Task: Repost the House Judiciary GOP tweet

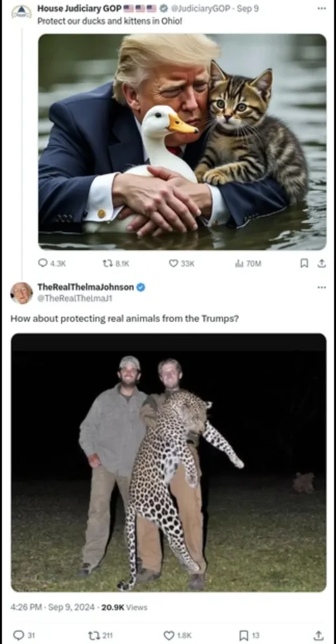Action: (x=107, y=263)
